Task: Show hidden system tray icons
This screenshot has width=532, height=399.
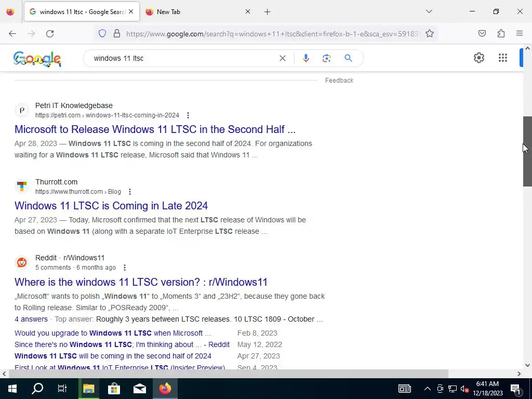Action: 428,389
